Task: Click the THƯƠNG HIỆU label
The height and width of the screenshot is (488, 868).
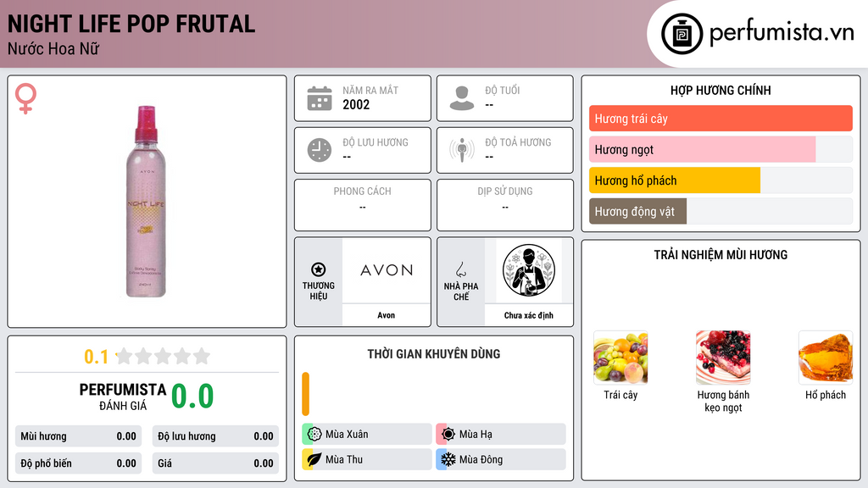Action: tap(319, 291)
